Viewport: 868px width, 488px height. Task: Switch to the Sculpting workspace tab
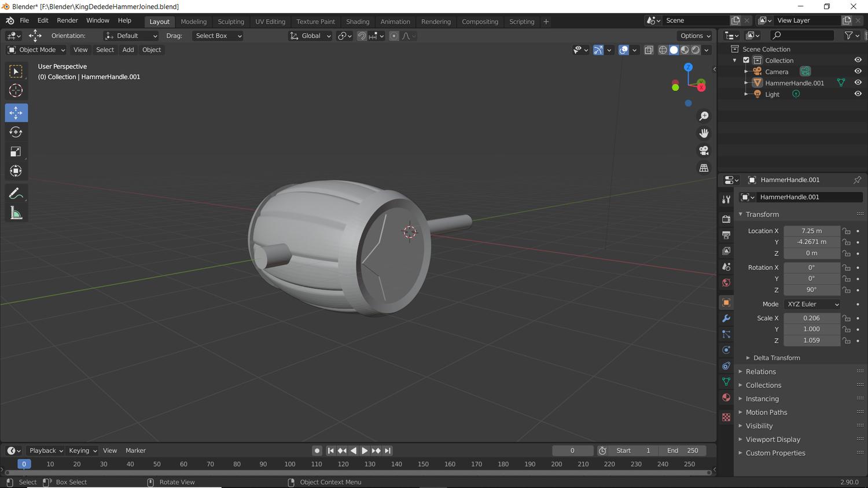[230, 21]
